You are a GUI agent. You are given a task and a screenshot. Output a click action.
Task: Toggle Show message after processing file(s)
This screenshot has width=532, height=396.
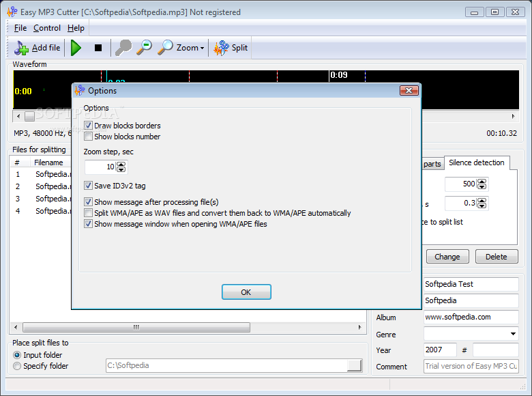tap(88, 202)
